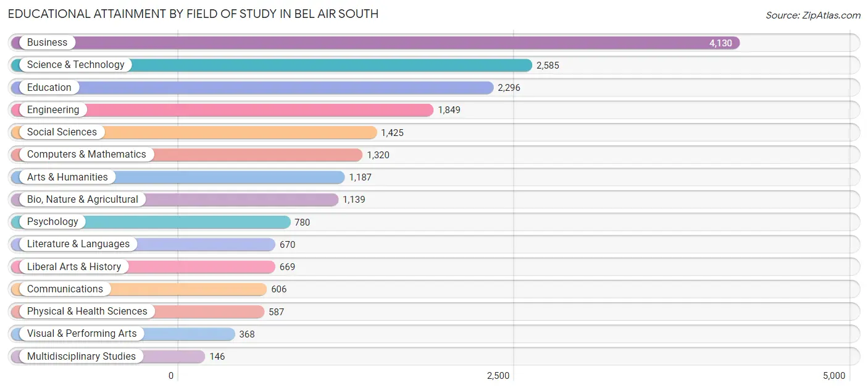Viewport: 868px width, 390px height.
Task: Click the Psychology label
Action: 52,222
